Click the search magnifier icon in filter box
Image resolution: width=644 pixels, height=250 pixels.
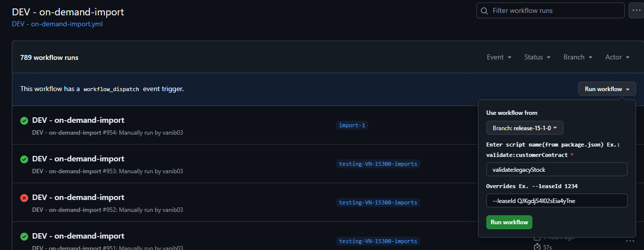coord(484,10)
